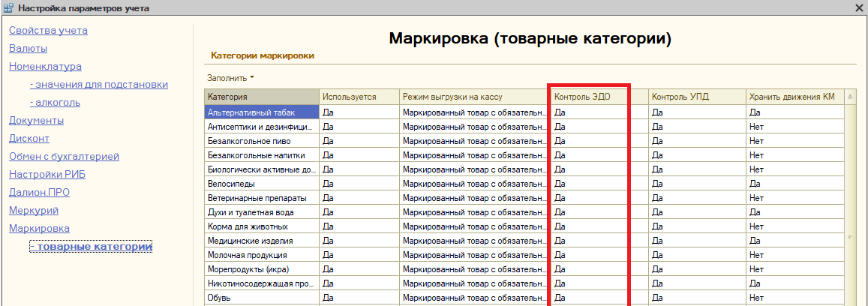Navigate to Документы section
The image size is (868, 306).
pyautogui.click(x=36, y=121)
